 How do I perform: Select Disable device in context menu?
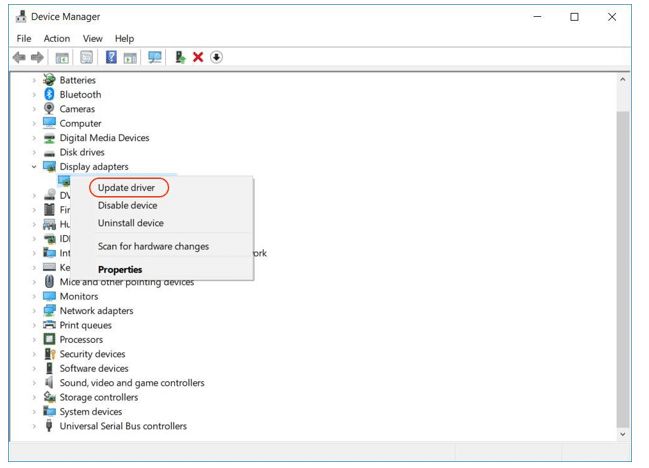tap(127, 205)
